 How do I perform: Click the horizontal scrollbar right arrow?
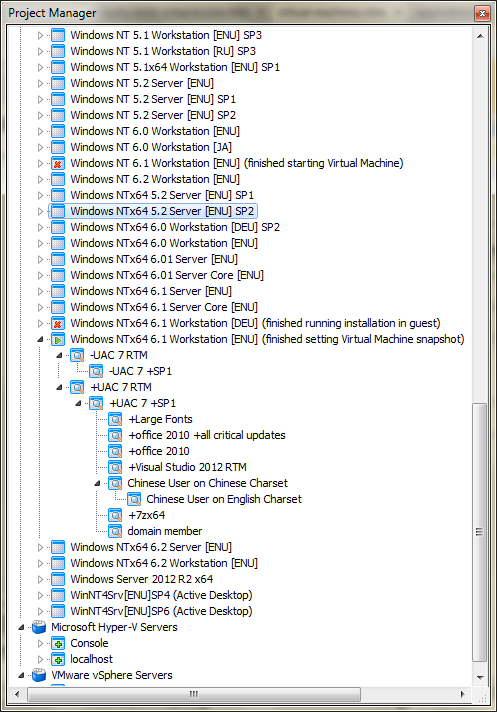463,694
